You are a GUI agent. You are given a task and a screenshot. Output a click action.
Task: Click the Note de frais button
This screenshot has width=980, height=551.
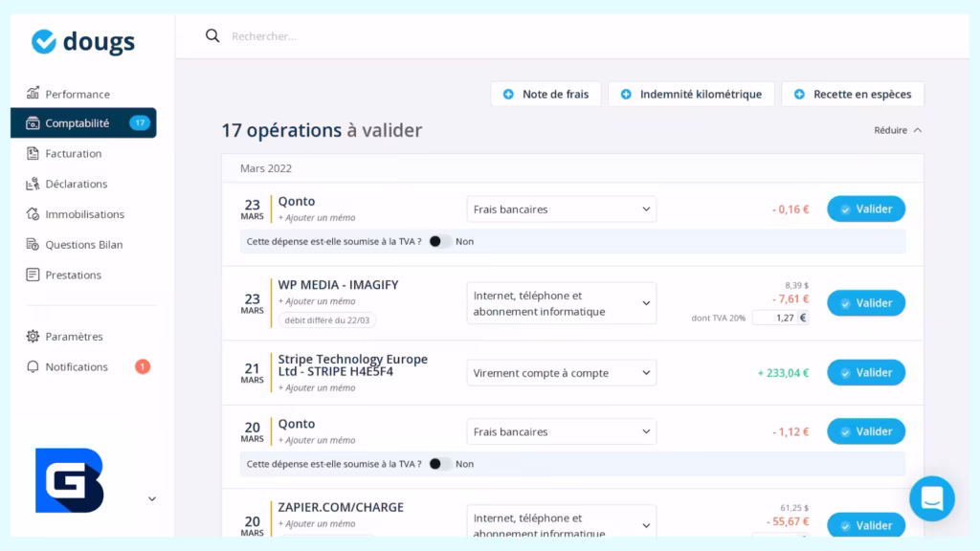(x=546, y=94)
